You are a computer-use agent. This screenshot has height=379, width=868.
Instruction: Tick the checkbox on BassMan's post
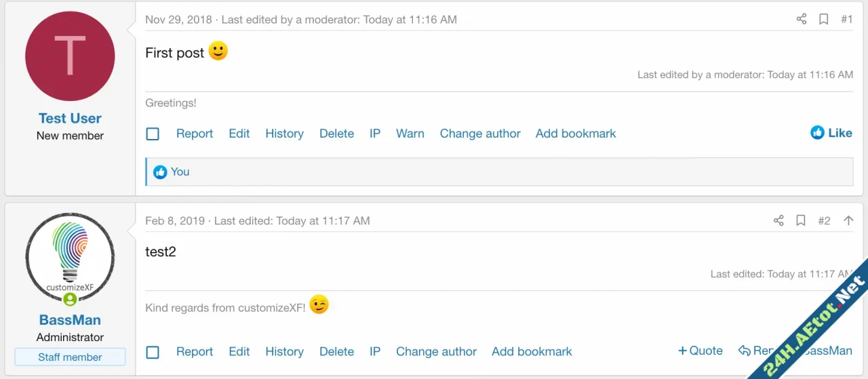[153, 353]
